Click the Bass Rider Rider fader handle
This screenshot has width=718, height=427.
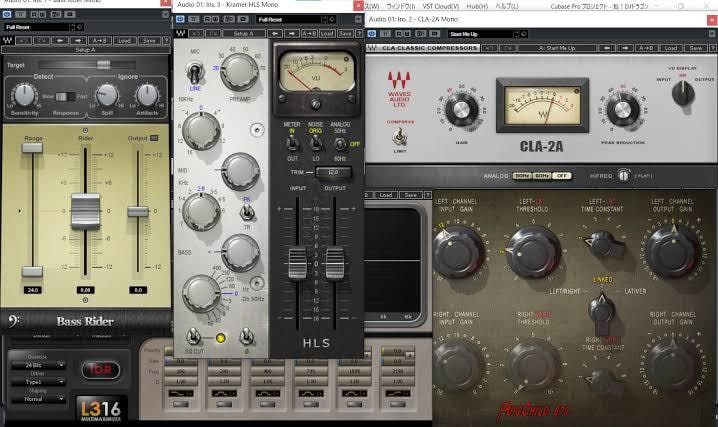pos(85,211)
